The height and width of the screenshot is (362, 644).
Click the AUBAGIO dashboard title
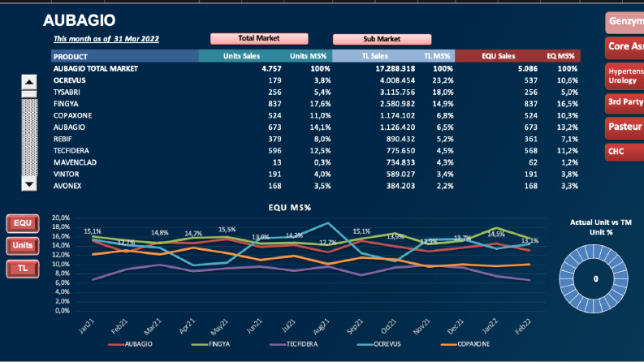click(x=80, y=20)
